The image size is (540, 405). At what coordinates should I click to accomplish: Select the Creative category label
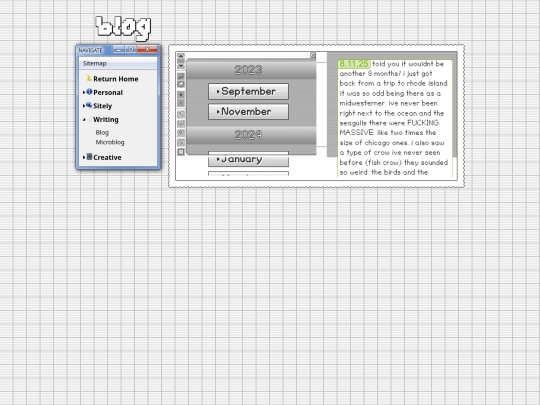coord(107,157)
